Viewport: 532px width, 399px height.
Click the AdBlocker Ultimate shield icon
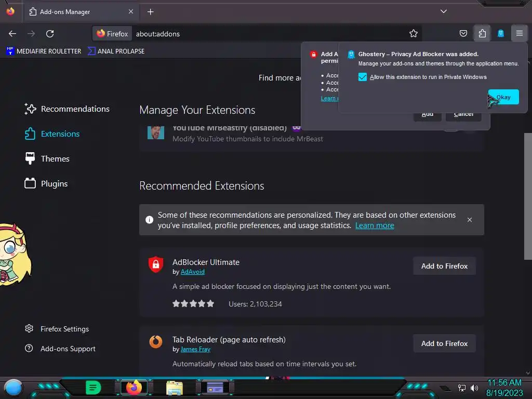click(156, 264)
